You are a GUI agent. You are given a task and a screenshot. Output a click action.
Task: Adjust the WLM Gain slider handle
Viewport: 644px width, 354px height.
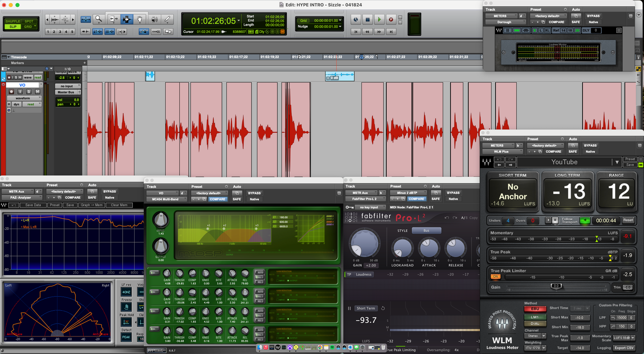556,286
